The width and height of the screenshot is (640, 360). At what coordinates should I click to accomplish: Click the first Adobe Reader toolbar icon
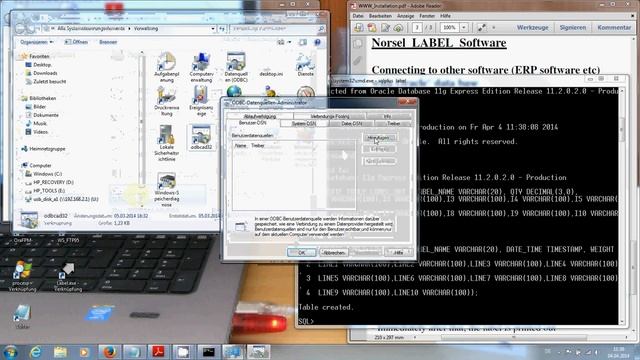pyautogui.click(x=359, y=28)
